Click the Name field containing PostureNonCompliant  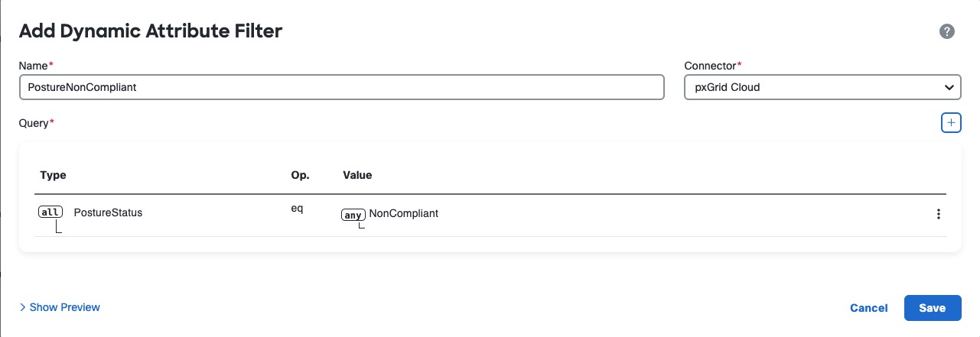tap(341, 87)
